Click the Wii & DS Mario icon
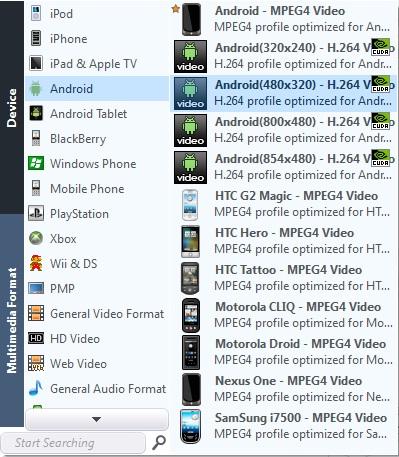Viewport: 399px width, 457px height. coord(36,263)
